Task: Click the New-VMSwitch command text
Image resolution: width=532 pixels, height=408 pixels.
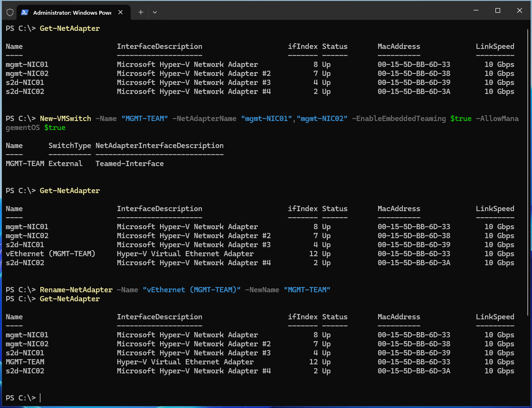Action: (65, 119)
